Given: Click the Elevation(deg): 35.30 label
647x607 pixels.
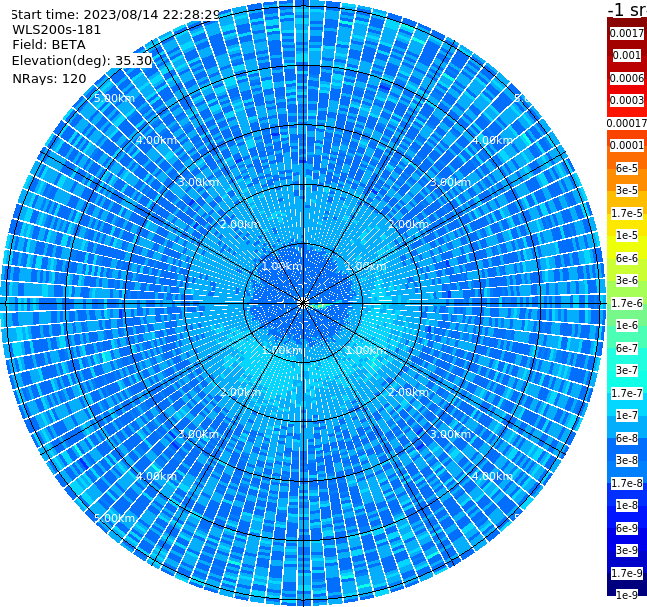Looking at the screenshot, I should [x=82, y=61].
